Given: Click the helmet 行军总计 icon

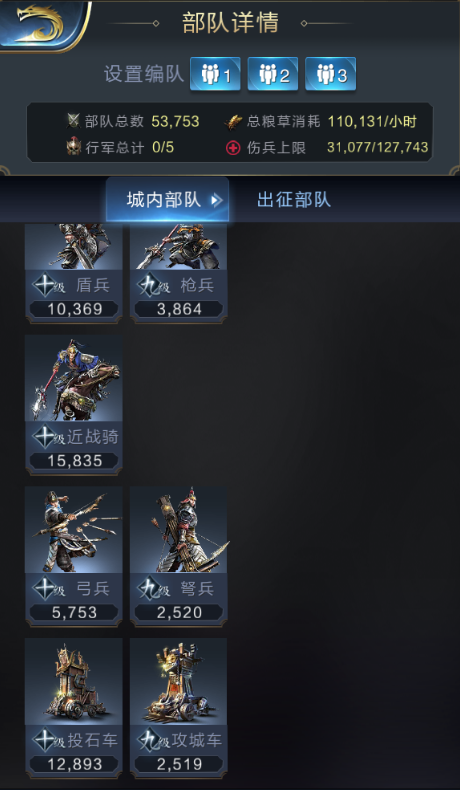Looking at the screenshot, I should click(x=74, y=147).
